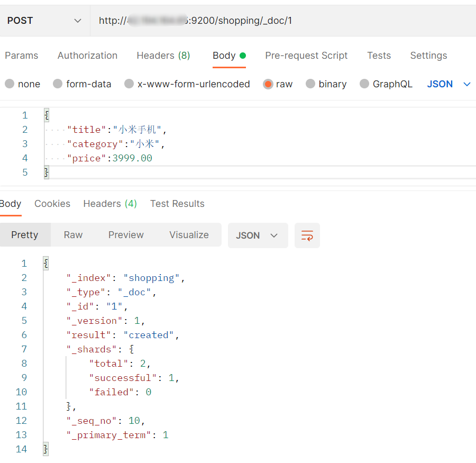Open the Pre-request Script tab
The width and height of the screenshot is (476, 463).
306,56
